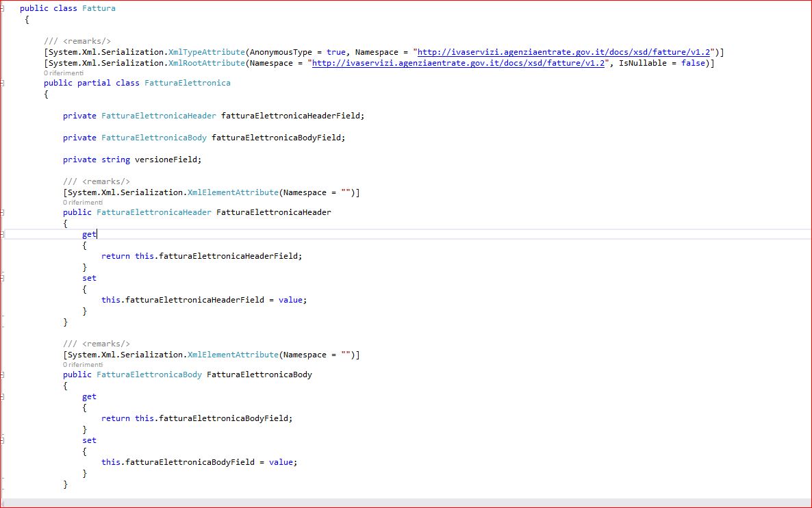Open '0 riferimenti' above the FatturaElettronica class
The width and height of the screenshot is (812, 508).
[63, 73]
